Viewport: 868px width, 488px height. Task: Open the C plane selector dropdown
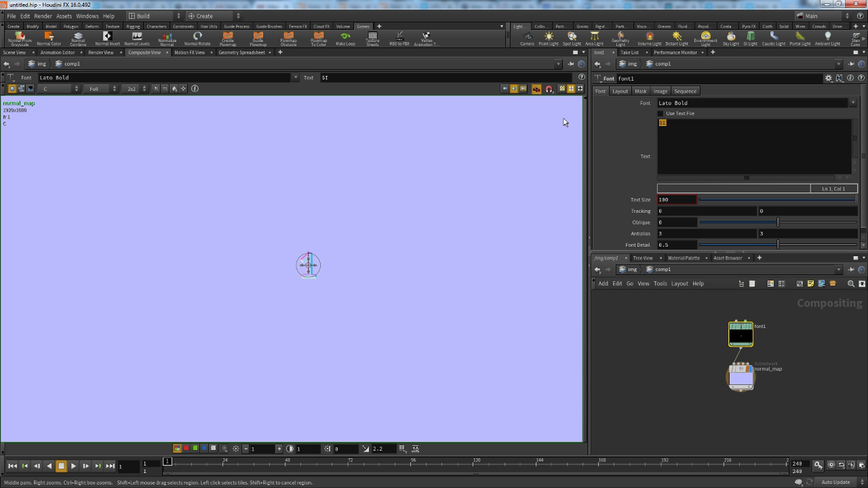tap(59, 89)
